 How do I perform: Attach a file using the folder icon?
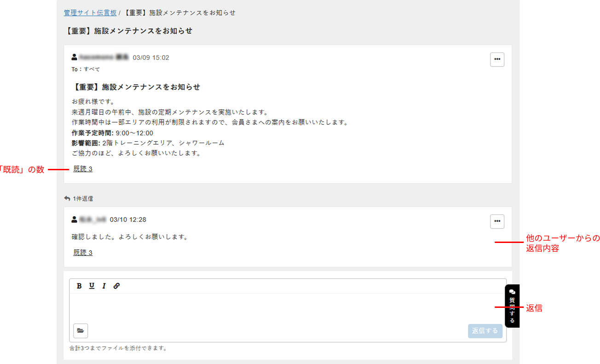click(81, 330)
